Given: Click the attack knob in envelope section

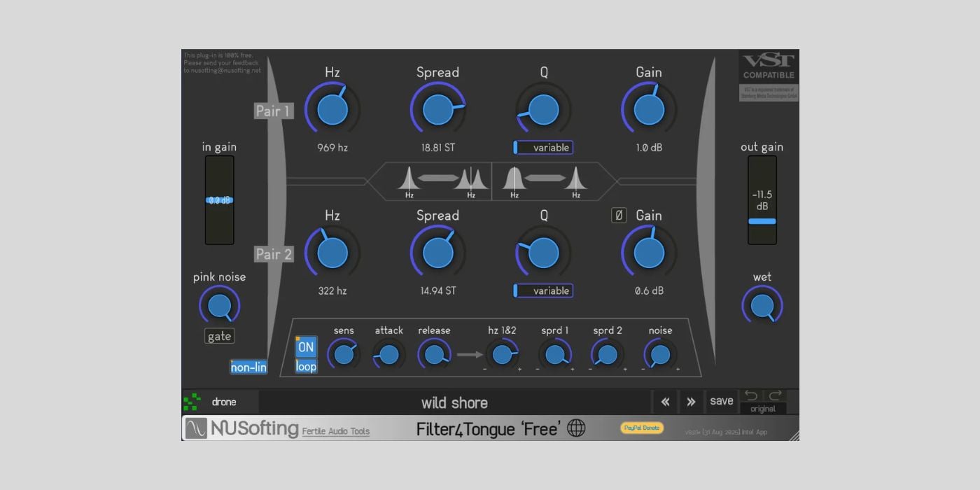Looking at the screenshot, I should [388, 355].
